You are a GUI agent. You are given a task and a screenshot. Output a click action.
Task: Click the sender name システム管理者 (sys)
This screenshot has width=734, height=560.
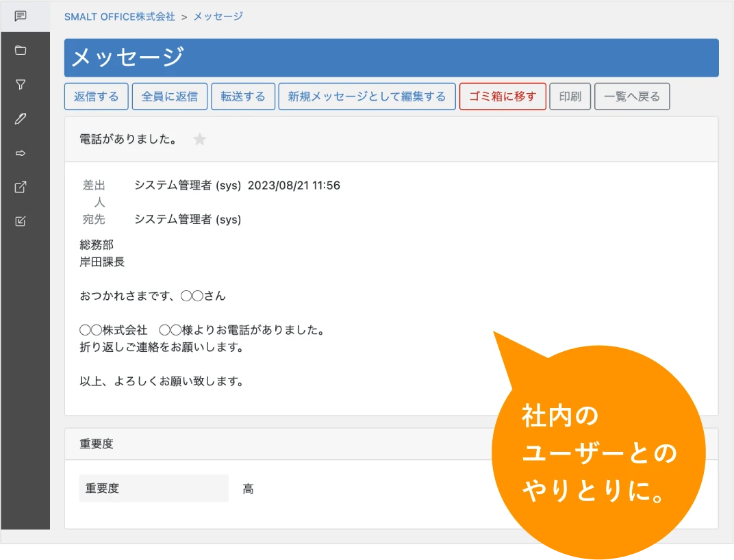[188, 186]
